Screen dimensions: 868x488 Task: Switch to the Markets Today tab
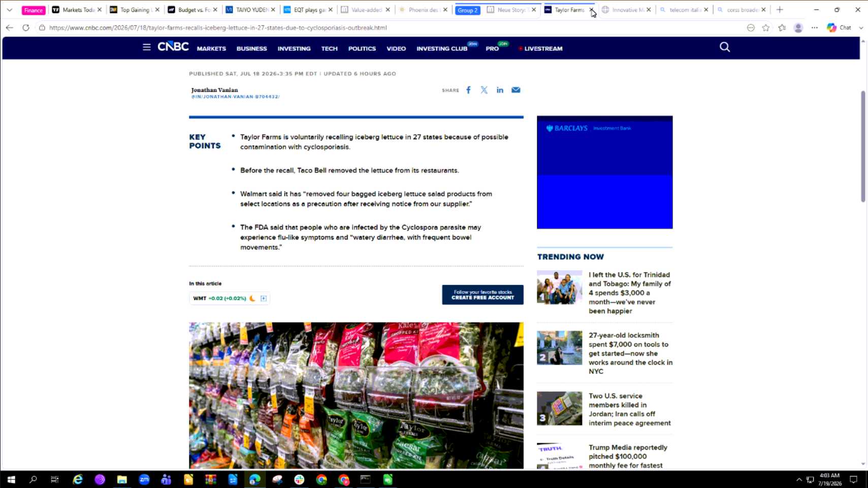tap(77, 10)
